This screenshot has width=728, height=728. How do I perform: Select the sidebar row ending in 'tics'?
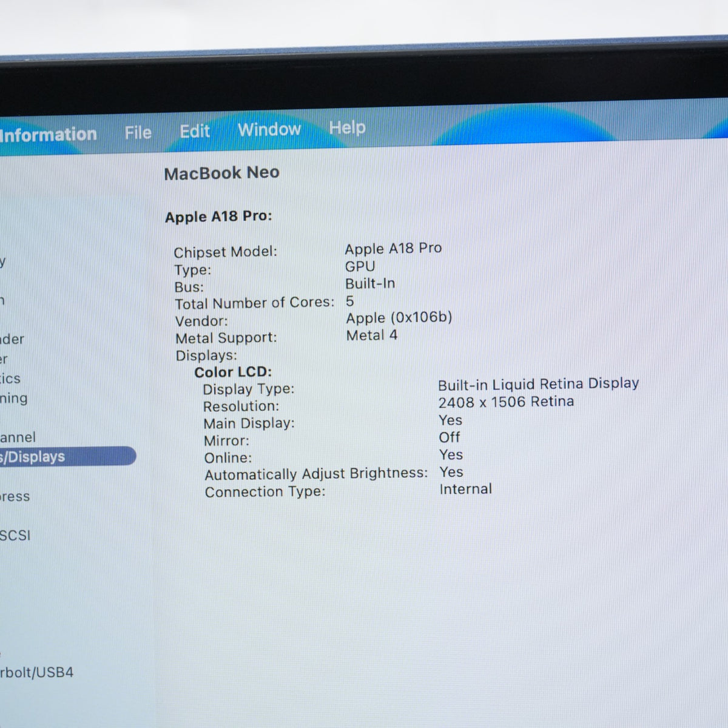(10, 379)
